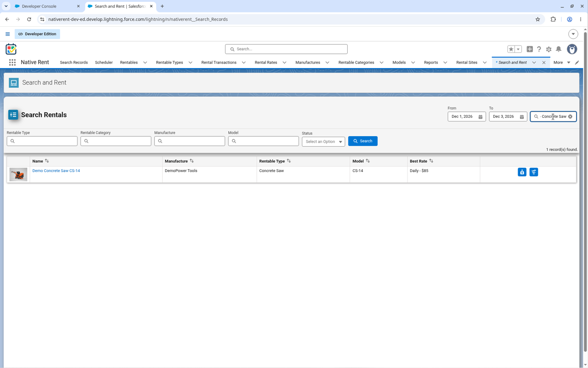Click the Salesforce Help question mark icon
Screen dimensions: 588x368
pos(539,49)
